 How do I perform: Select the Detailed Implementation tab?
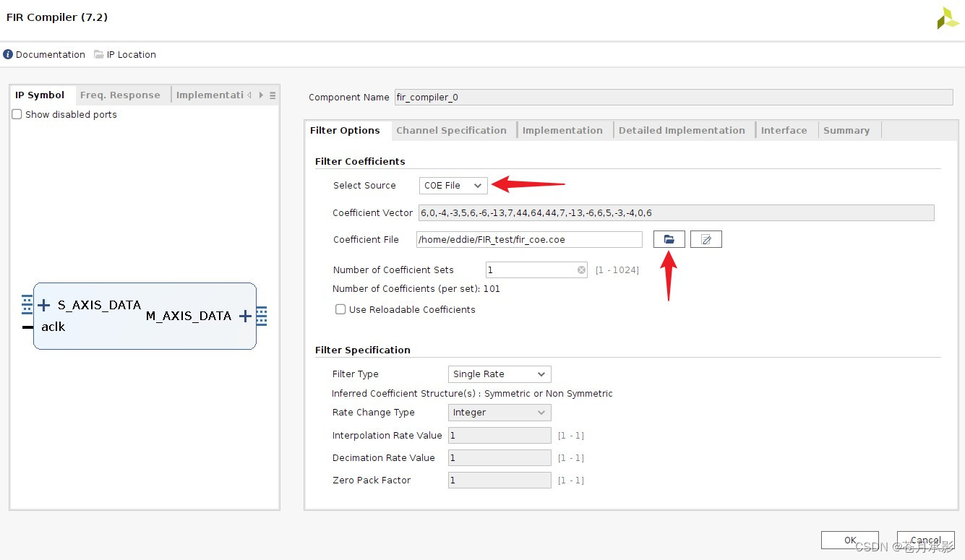coord(682,131)
